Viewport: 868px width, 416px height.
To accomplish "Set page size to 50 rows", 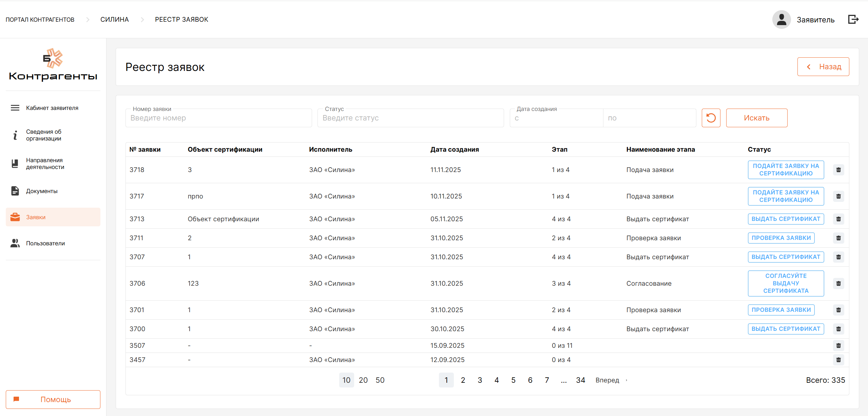I will [x=380, y=380].
